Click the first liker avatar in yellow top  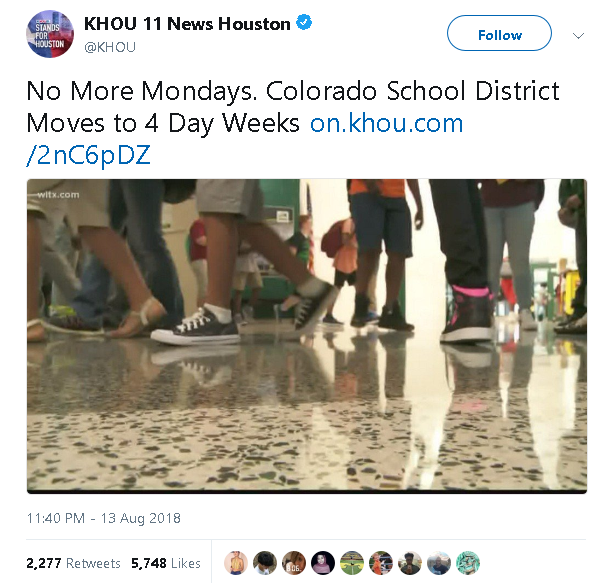click(236, 563)
